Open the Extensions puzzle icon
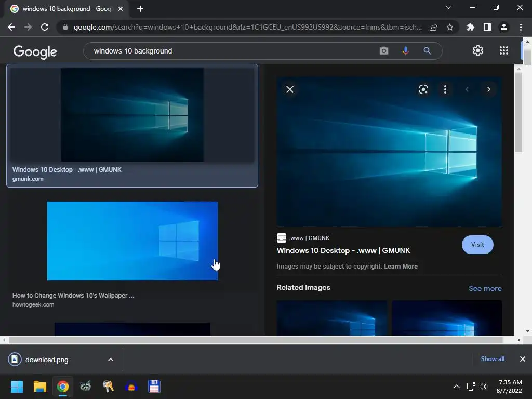 pos(471,27)
